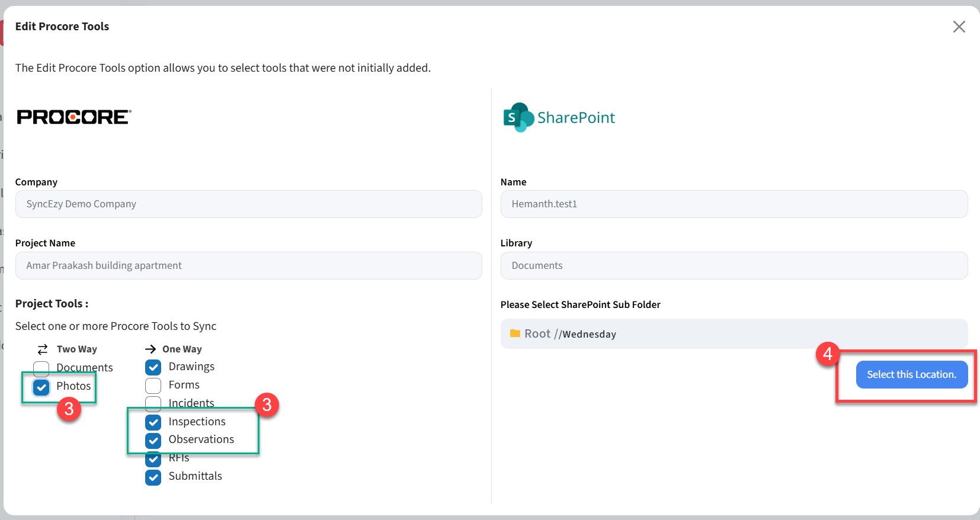
Task: Disable Observations syncing checkbox
Action: pos(153,440)
